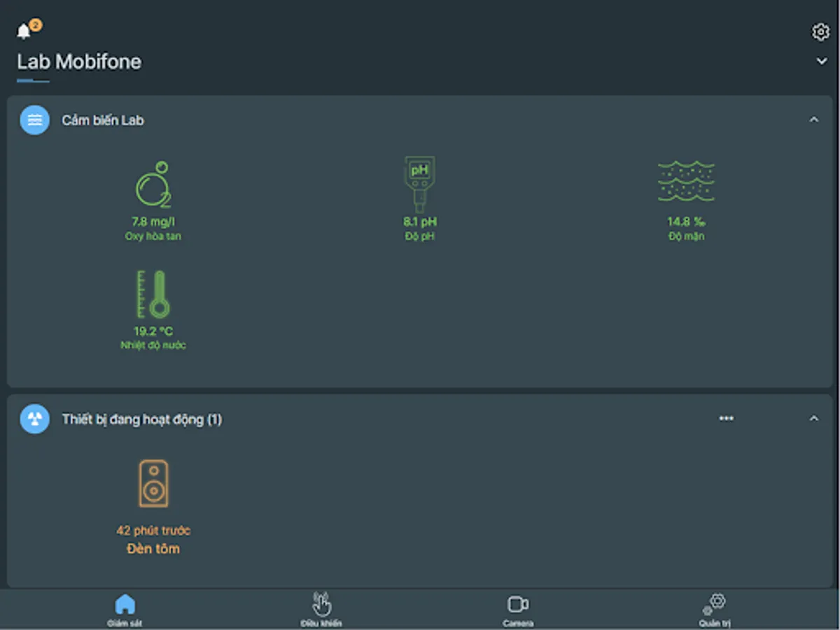The image size is (840, 630).
Task: Click the Cảm biến Lab heading text
Action: 103,120
